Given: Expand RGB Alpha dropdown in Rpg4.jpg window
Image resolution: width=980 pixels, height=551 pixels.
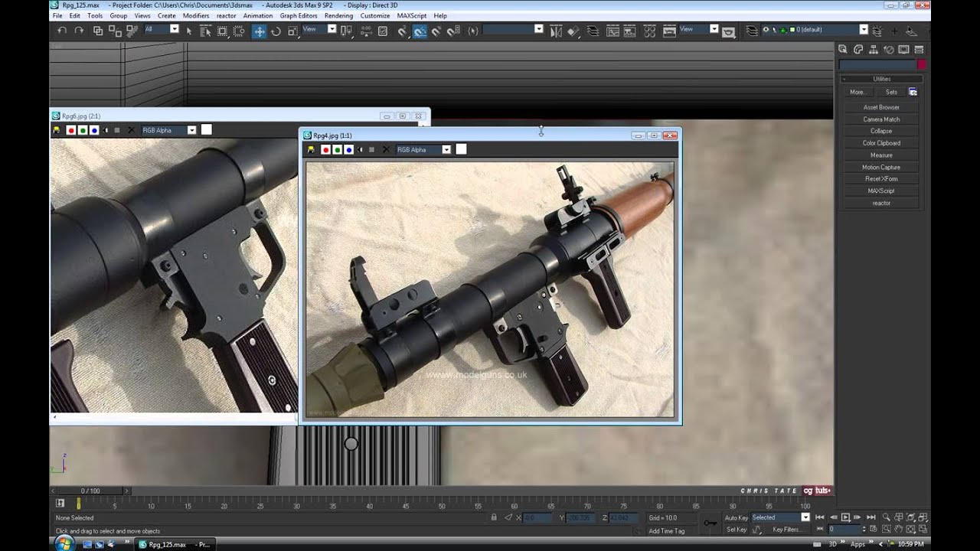Looking at the screenshot, I should pyautogui.click(x=446, y=150).
